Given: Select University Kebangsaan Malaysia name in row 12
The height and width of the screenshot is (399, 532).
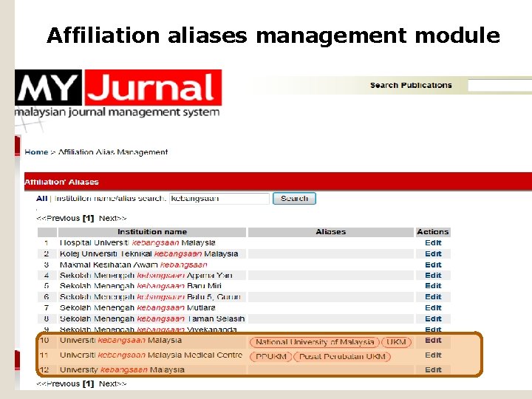Looking at the screenshot, I should click(122, 370).
